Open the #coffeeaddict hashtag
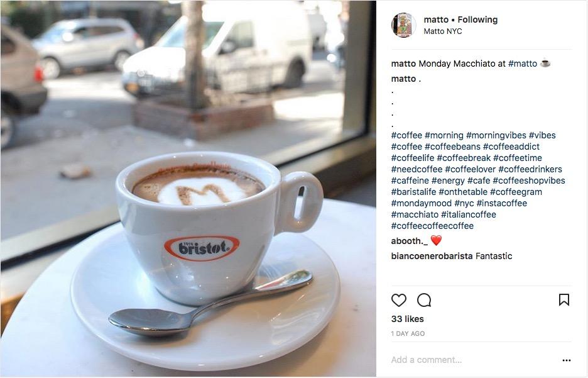This screenshot has width=588, height=378. [511, 147]
